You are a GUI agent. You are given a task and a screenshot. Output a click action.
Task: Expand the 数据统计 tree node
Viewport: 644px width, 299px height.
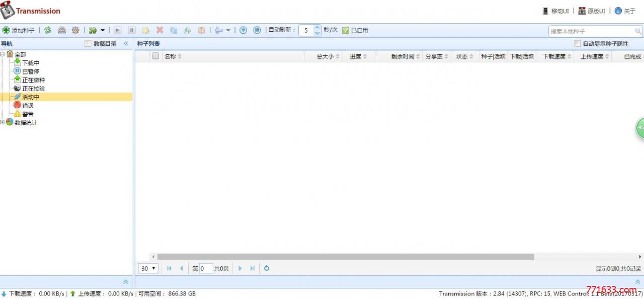point(3,122)
